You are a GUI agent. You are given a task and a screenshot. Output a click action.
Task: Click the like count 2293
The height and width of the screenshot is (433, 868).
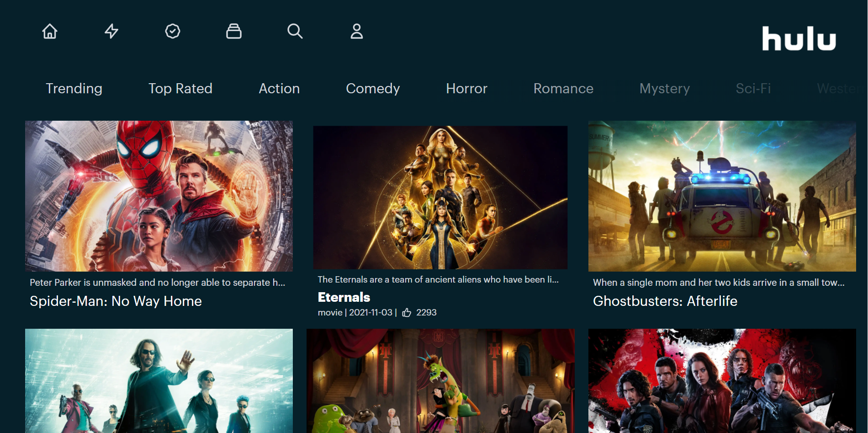point(426,312)
